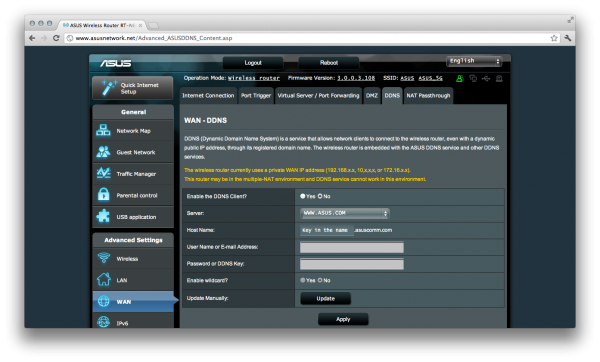
Task: Switch to the Port Trigger tab
Action: click(x=256, y=96)
